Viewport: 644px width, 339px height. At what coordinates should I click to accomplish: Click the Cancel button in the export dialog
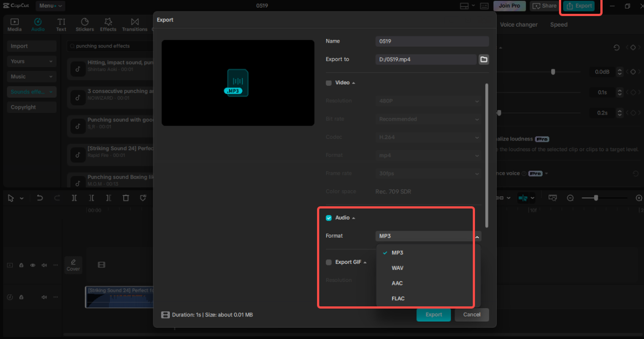472,314
